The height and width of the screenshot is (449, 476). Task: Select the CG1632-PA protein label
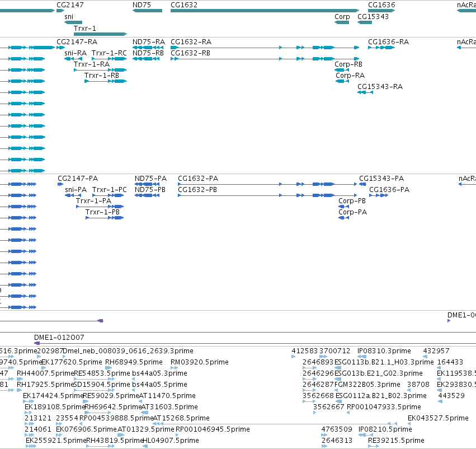coord(198,179)
